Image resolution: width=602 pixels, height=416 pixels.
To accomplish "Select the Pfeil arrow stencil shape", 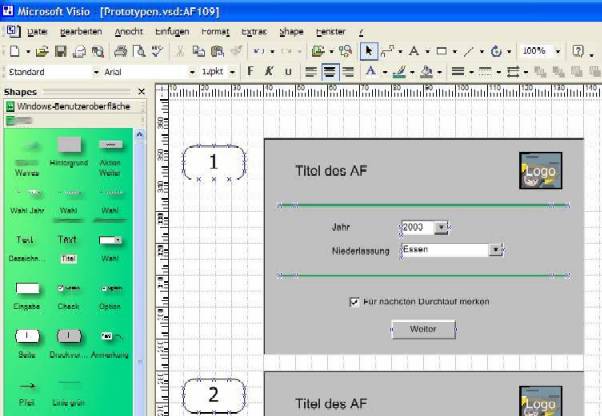I will pos(27,393).
